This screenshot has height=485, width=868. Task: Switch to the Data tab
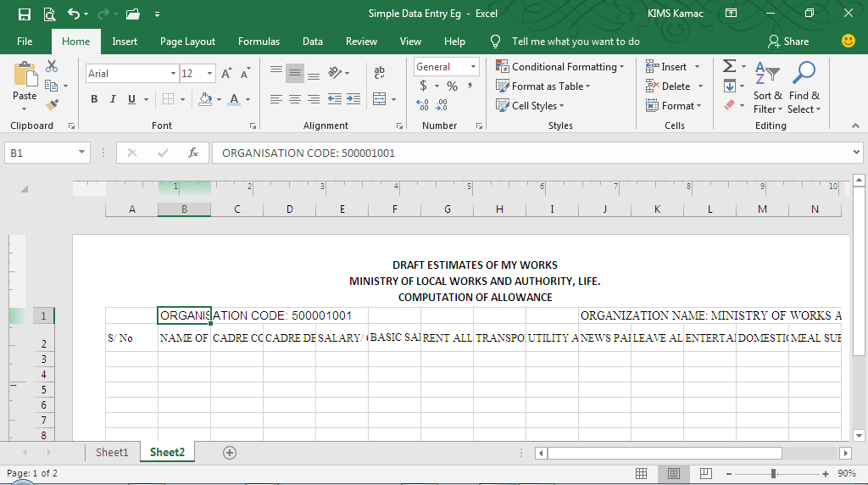click(312, 42)
